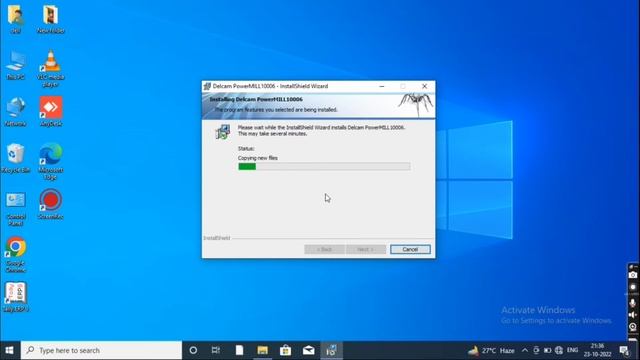The height and width of the screenshot is (360, 640).
Task: Open the clock showing 23-10-2022
Action: [597, 350]
